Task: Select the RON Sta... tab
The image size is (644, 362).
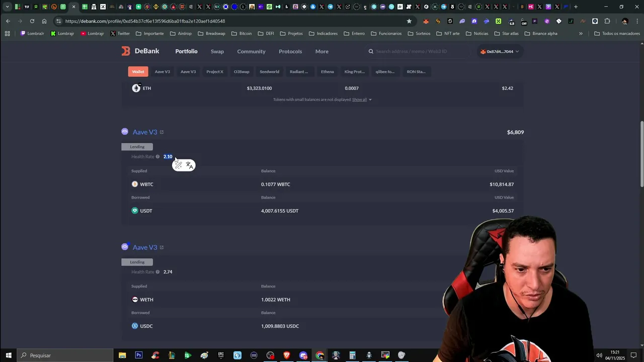Action: click(416, 71)
